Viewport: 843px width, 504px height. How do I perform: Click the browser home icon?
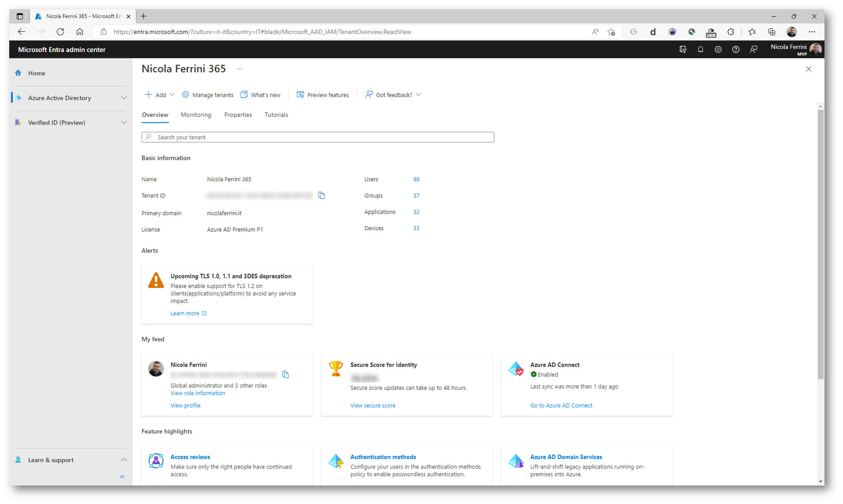click(x=80, y=32)
